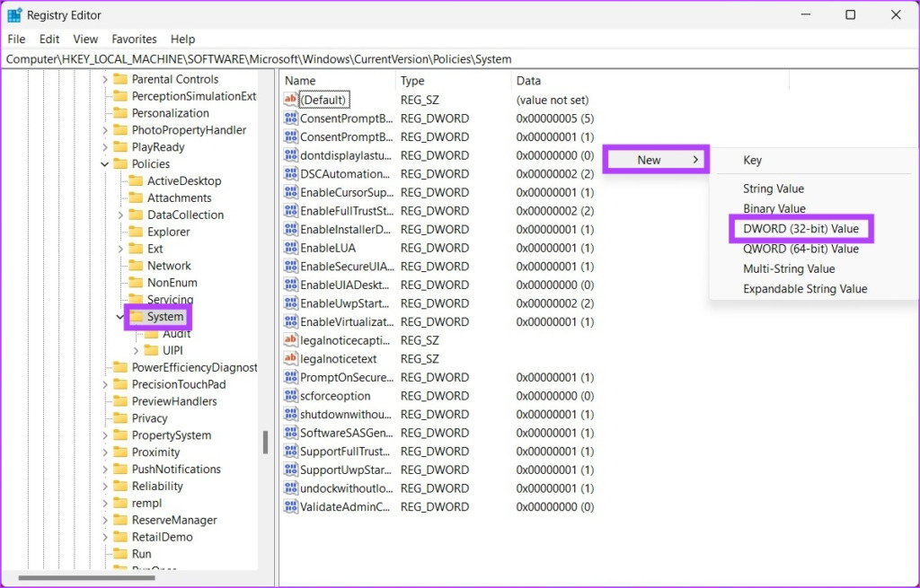Select the PushNotifications key

click(x=176, y=469)
